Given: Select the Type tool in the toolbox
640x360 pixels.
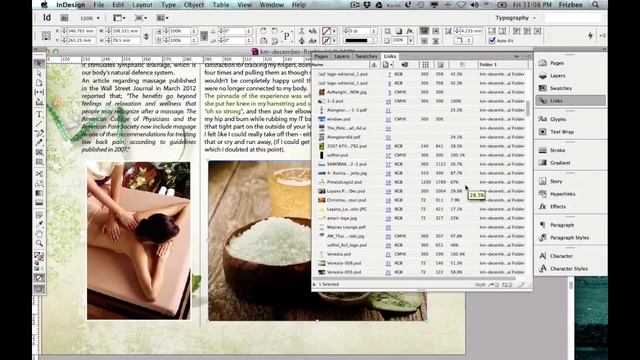Looking at the screenshot, I should click(x=39, y=114).
